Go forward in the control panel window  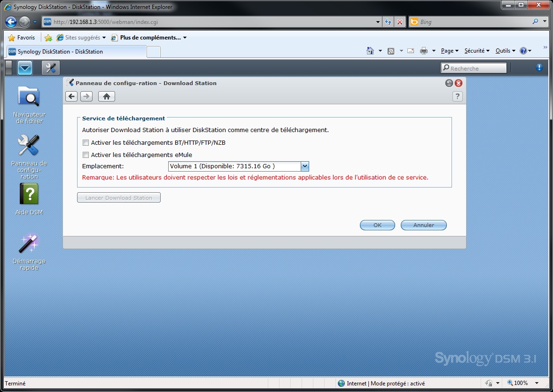[x=86, y=96]
